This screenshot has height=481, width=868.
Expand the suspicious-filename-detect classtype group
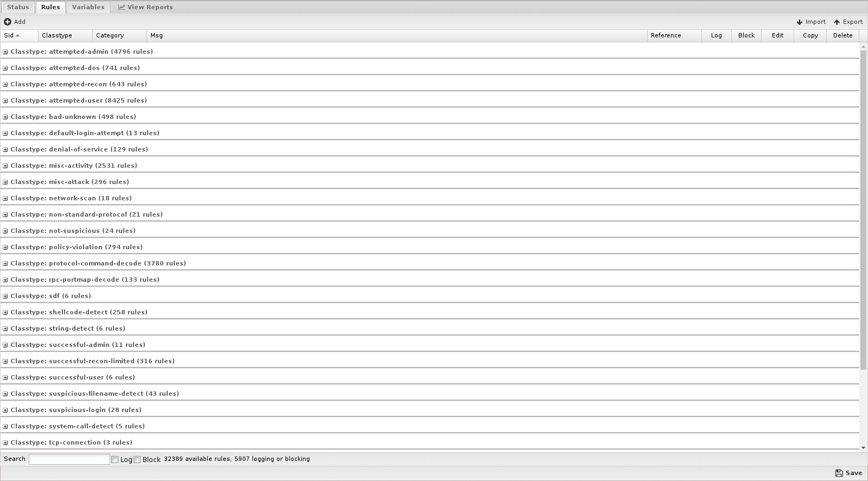(5, 394)
